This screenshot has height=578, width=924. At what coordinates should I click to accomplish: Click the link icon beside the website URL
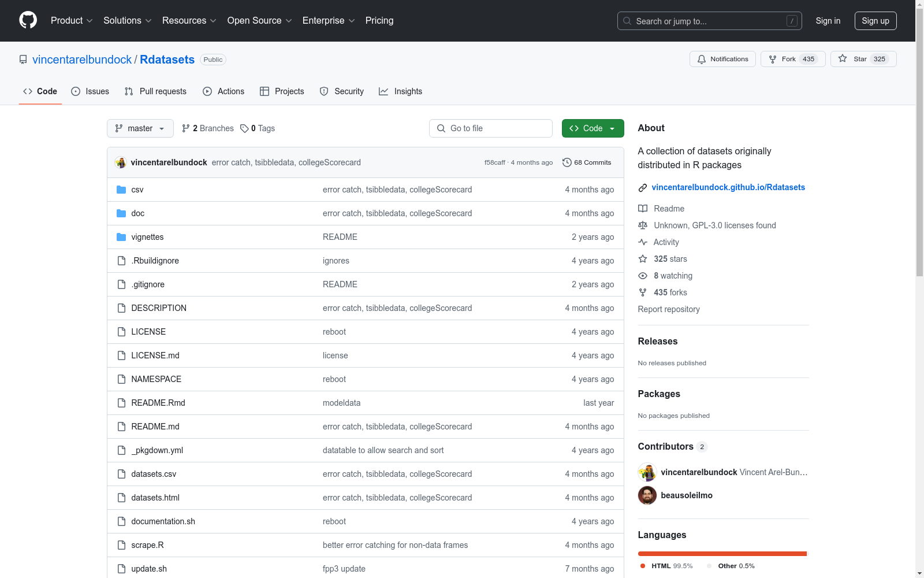point(643,187)
